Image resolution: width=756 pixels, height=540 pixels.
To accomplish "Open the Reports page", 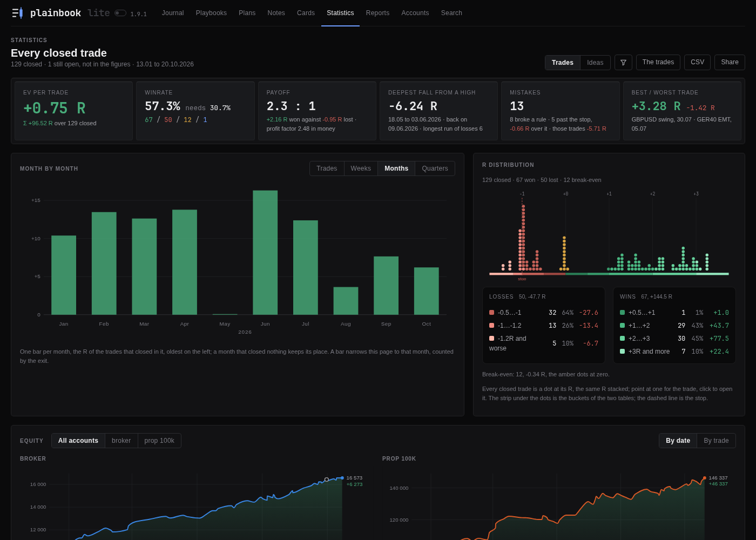I will pos(377,13).
